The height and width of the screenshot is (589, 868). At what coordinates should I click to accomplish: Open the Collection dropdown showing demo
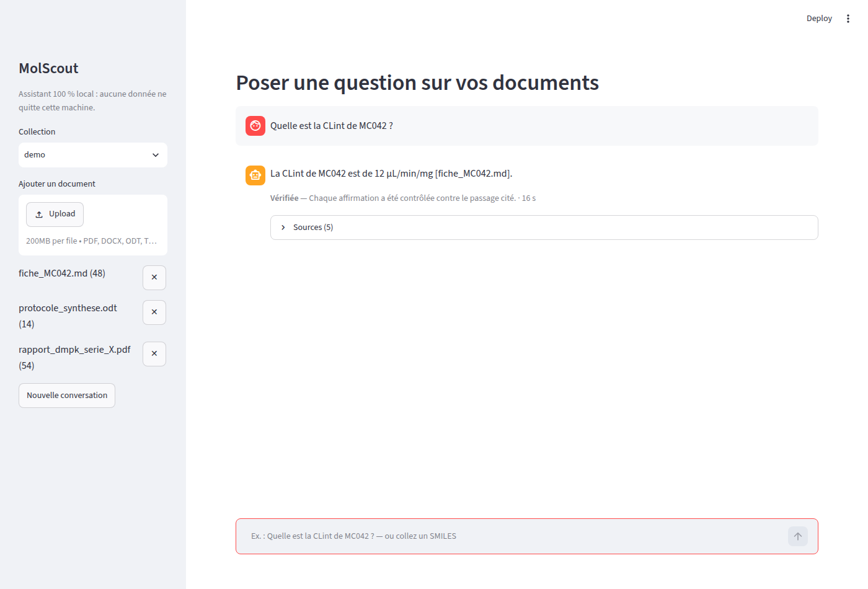pos(93,155)
